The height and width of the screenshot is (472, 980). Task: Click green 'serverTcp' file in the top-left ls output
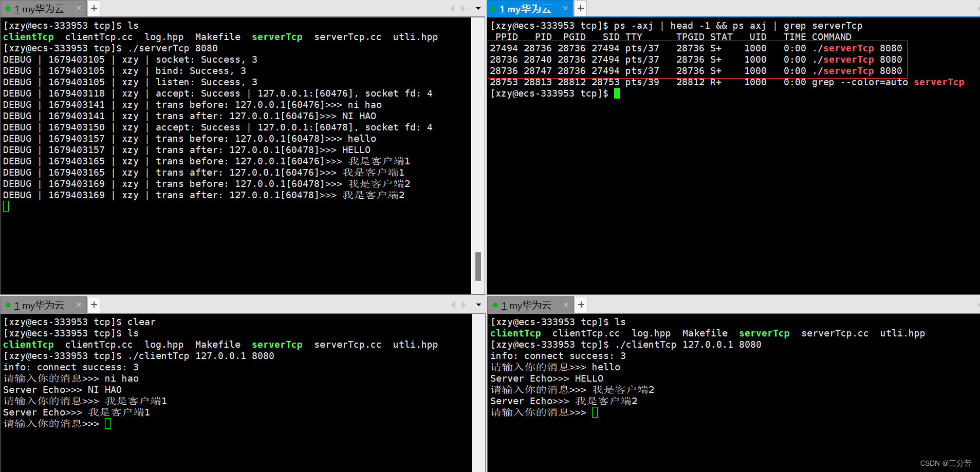pos(277,37)
